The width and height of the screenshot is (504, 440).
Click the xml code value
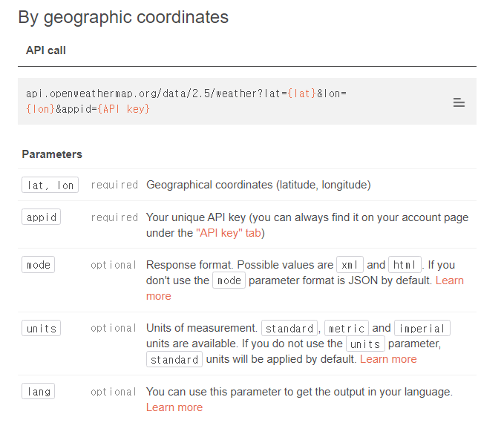tap(350, 265)
